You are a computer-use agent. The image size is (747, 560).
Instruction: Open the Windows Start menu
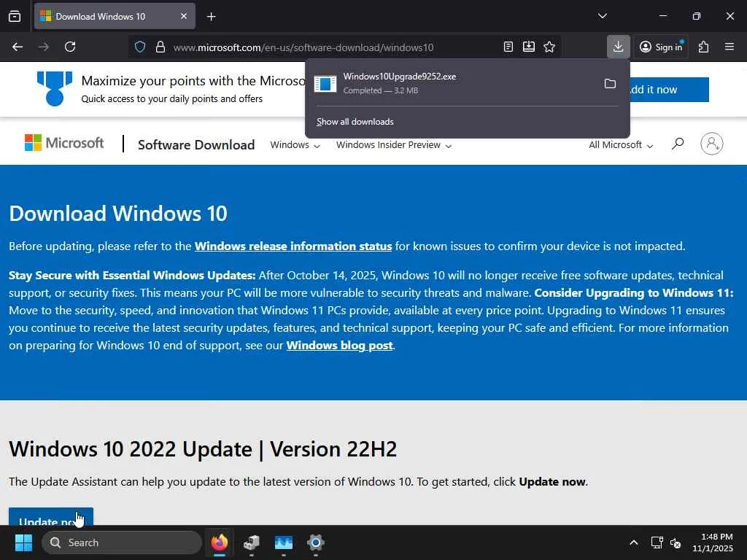click(23, 542)
